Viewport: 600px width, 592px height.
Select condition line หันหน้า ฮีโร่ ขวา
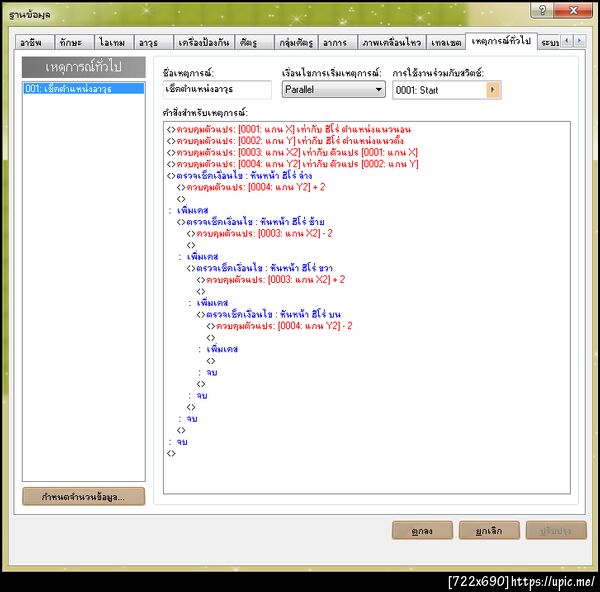coord(260,268)
